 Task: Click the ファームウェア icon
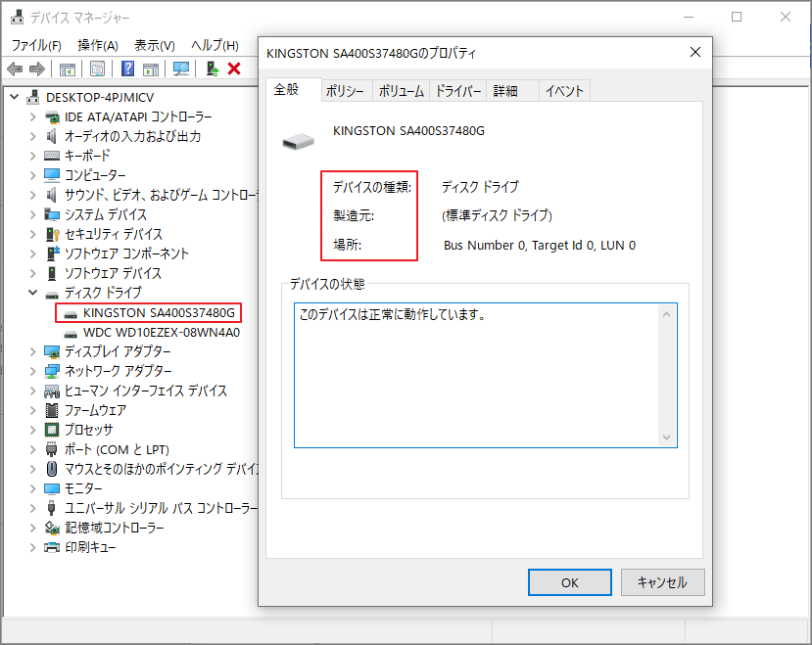tap(52, 410)
